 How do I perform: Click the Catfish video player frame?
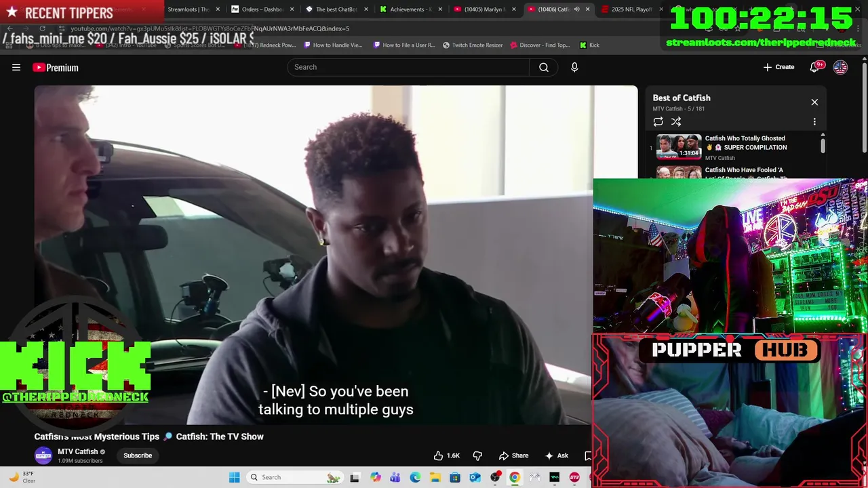point(336,255)
